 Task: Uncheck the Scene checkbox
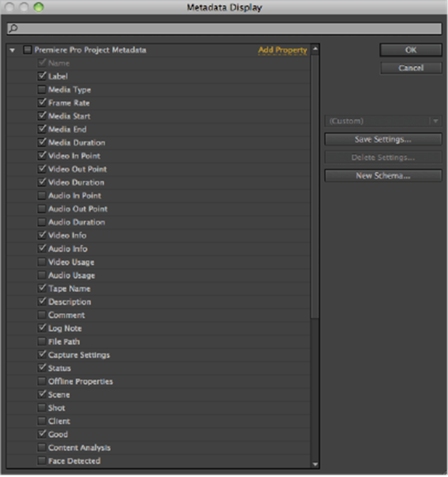pyautogui.click(x=42, y=394)
